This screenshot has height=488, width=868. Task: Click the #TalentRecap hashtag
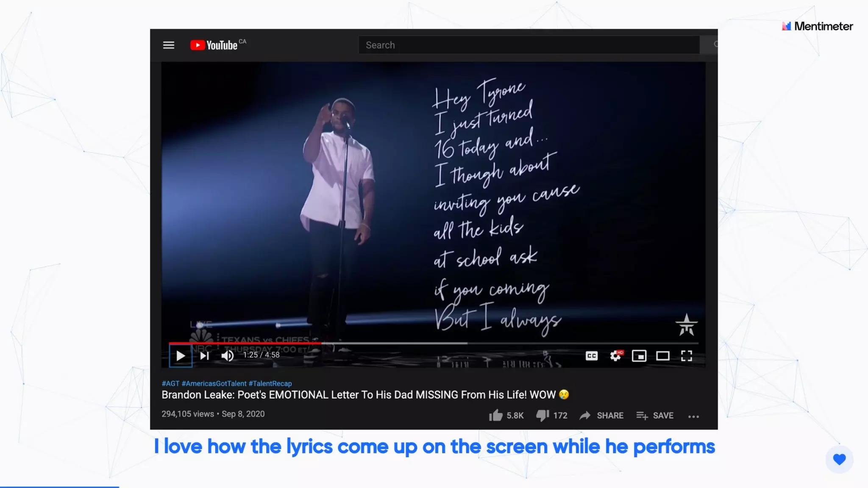click(270, 383)
